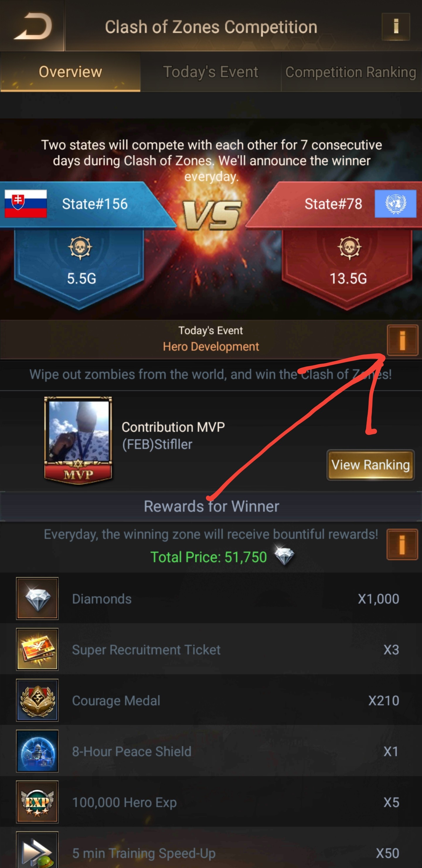422x868 pixels.
Task: Tap the Super Recruitment Ticket icon
Action: click(37, 649)
